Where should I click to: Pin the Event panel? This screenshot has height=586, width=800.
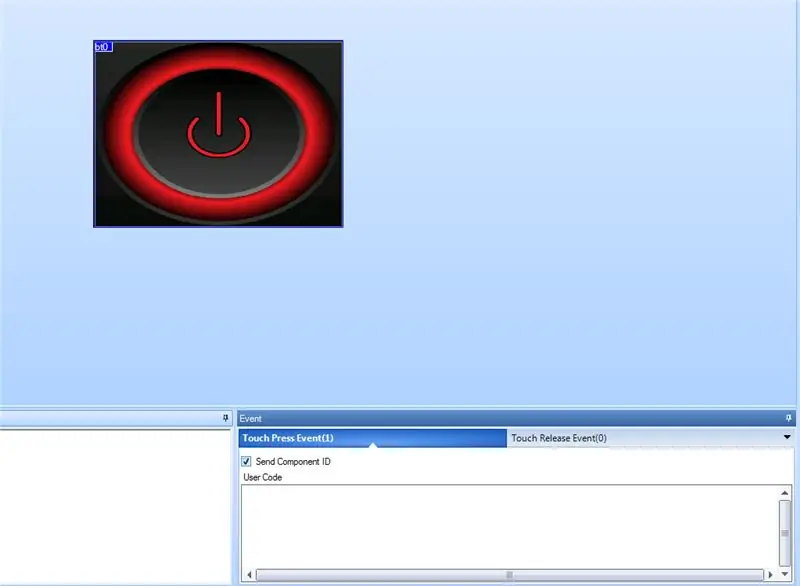[788, 418]
